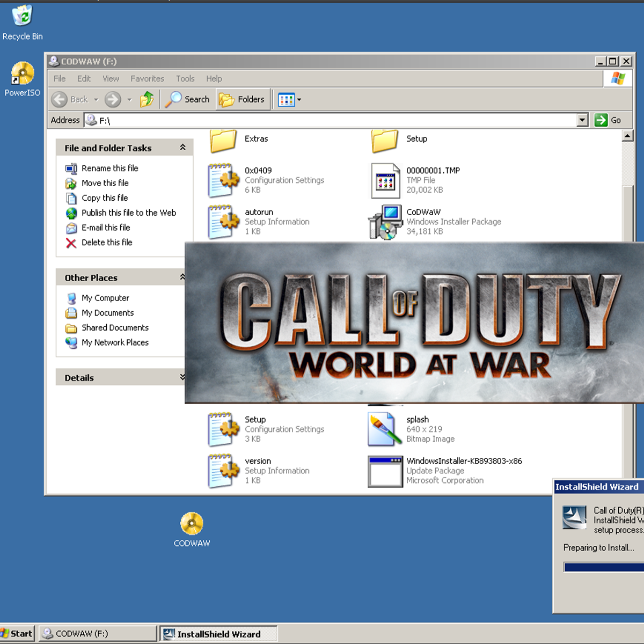This screenshot has width=644, height=644.
Task: Click Rename this file link
Action: [x=110, y=168]
